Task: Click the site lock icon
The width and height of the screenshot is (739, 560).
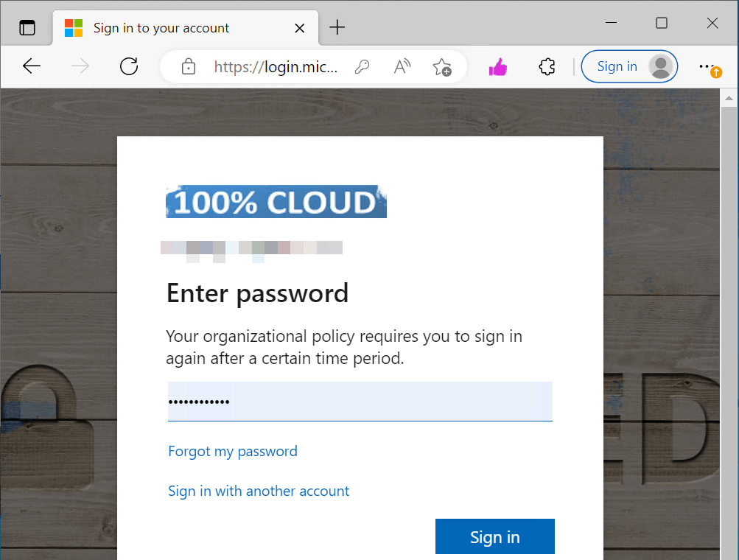Action: 189,67
